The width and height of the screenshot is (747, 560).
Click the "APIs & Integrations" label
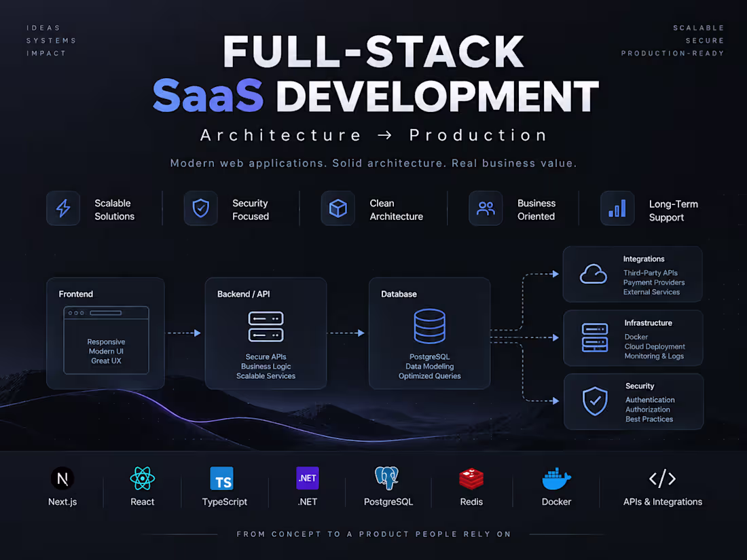coord(663,502)
